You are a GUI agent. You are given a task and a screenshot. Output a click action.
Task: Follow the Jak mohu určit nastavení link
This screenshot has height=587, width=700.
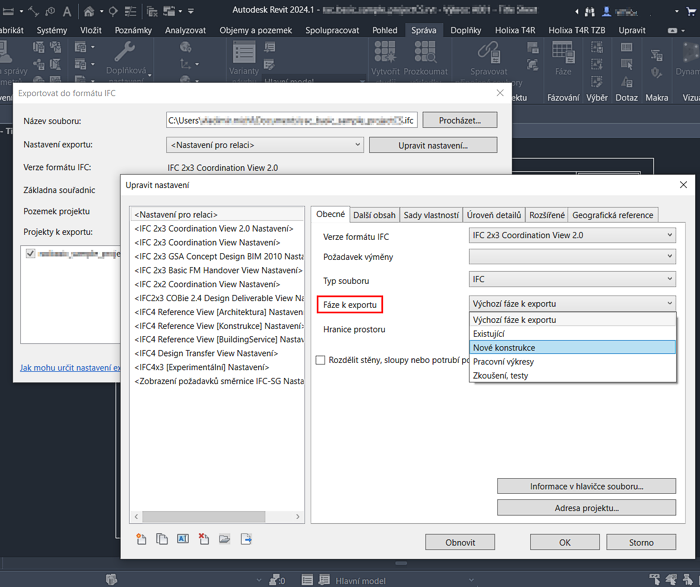click(x=70, y=368)
